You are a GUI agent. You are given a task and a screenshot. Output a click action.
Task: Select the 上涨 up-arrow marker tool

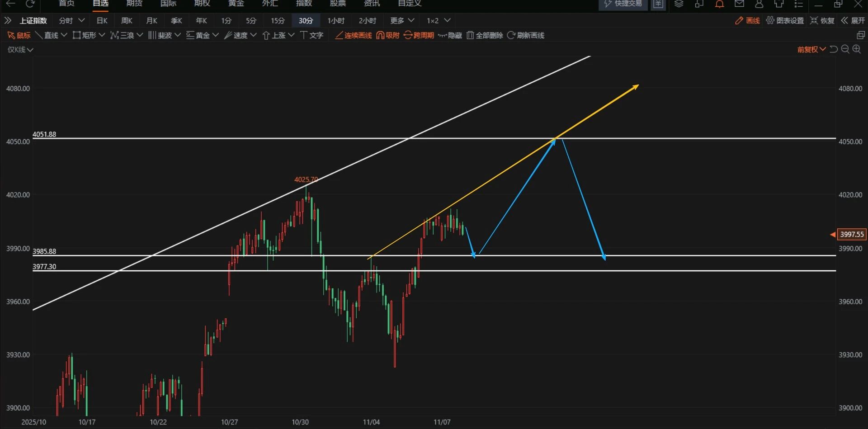click(x=274, y=35)
